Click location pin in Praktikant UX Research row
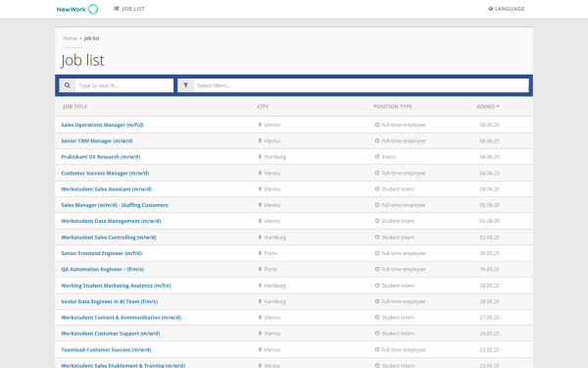The width and height of the screenshot is (588, 368). pos(260,157)
